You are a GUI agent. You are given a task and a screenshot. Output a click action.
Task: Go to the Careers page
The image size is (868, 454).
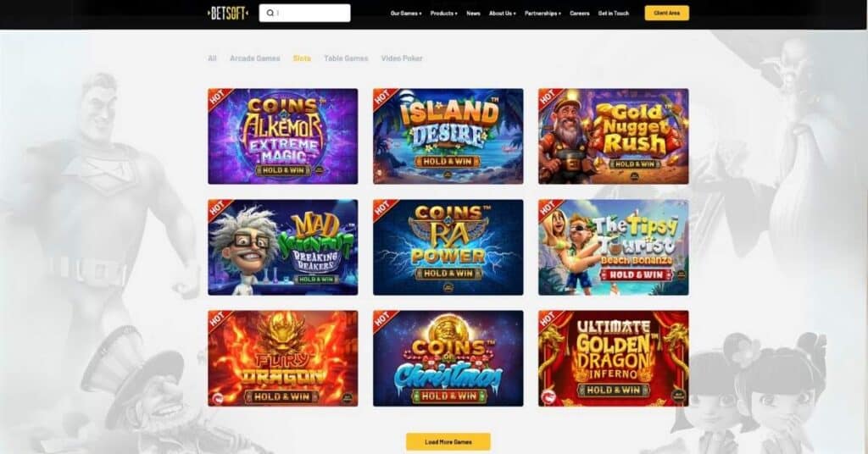coord(580,14)
